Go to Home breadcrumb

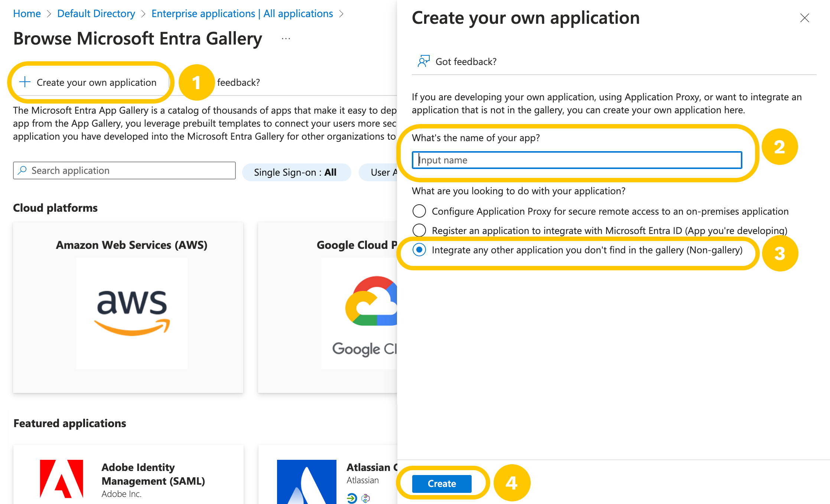(x=27, y=14)
